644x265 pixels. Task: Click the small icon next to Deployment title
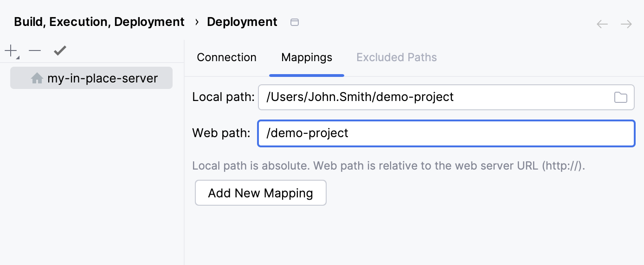(x=294, y=22)
